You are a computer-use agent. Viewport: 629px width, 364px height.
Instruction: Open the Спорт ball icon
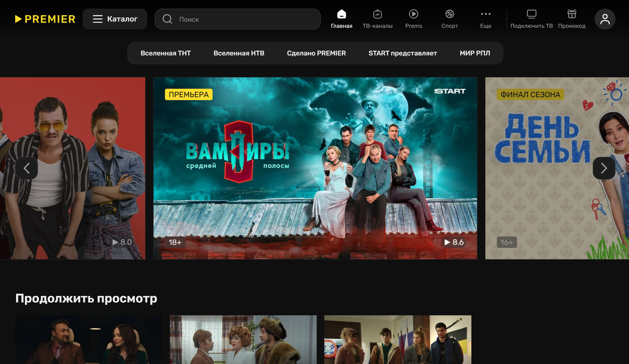(x=450, y=14)
